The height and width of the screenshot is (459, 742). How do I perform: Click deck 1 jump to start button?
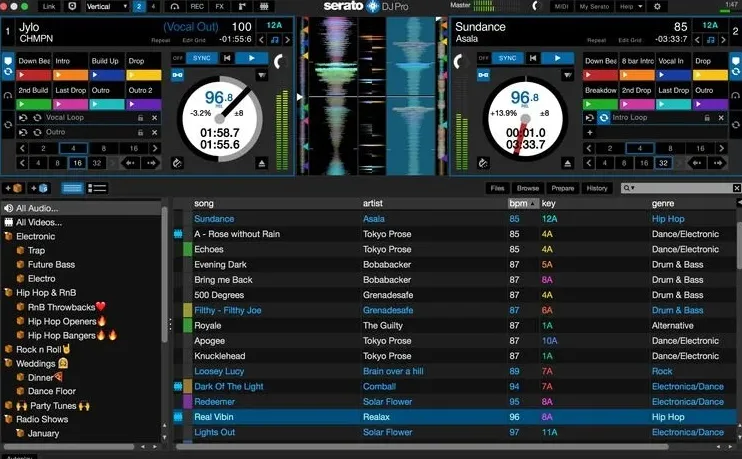click(227, 58)
